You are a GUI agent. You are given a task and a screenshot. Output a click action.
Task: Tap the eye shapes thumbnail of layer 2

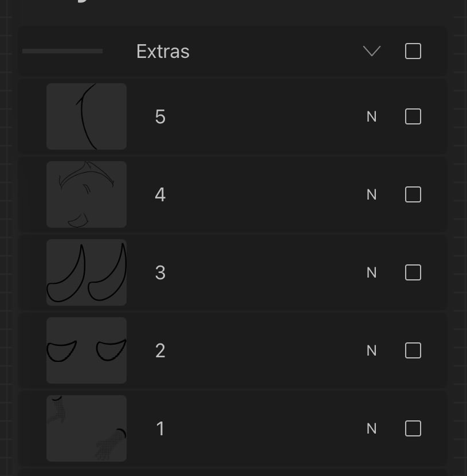pyautogui.click(x=87, y=350)
